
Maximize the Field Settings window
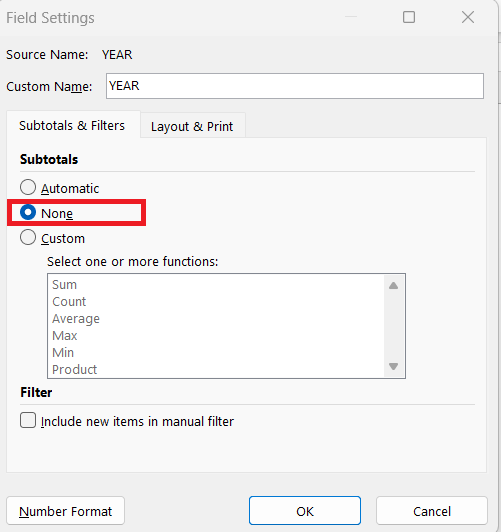409,17
